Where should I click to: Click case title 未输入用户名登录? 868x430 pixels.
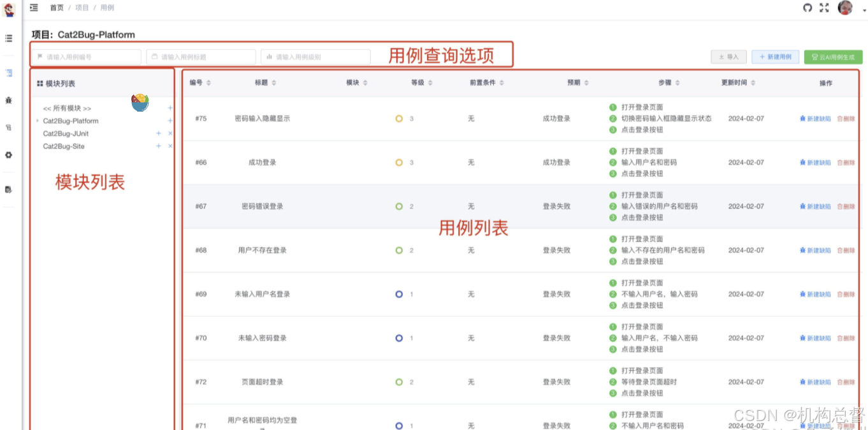263,294
